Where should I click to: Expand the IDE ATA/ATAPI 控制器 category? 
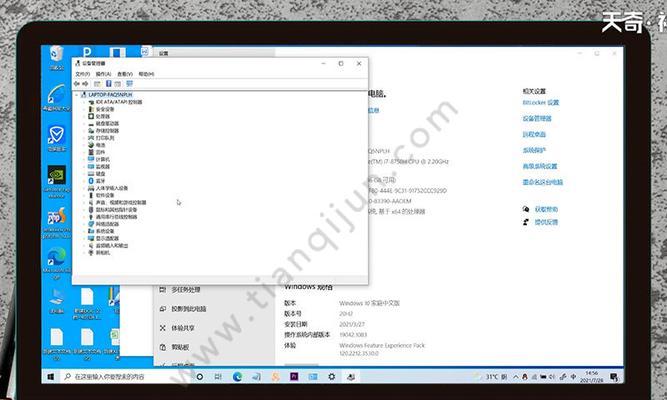pos(84,102)
